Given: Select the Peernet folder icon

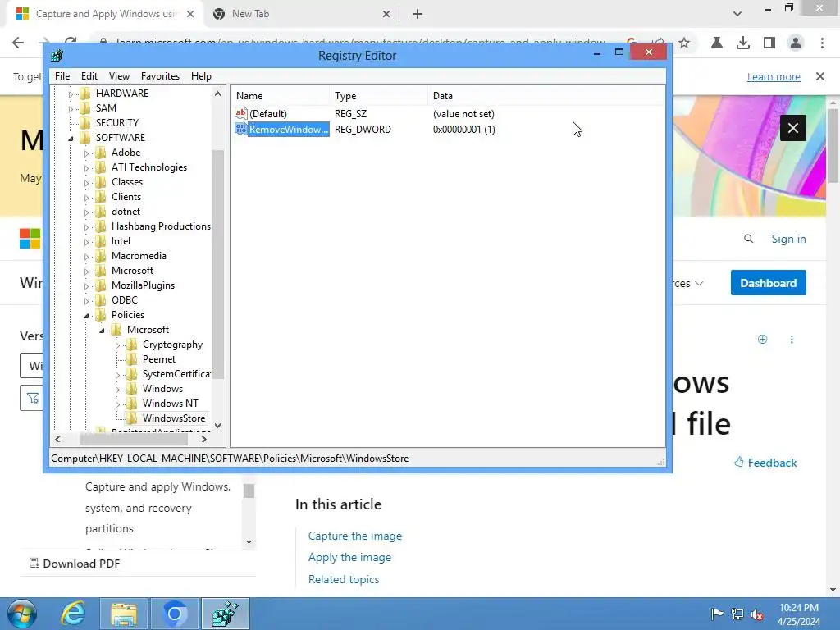Looking at the screenshot, I should point(132,359).
